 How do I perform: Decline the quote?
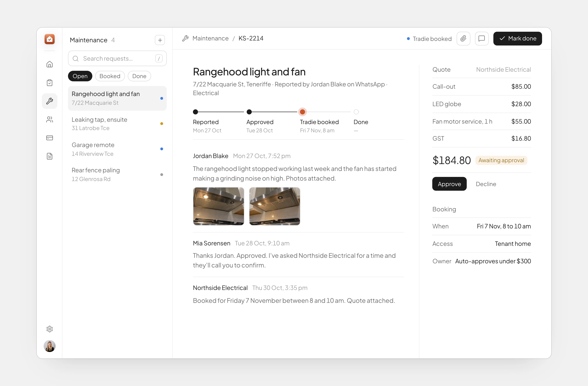(x=486, y=184)
